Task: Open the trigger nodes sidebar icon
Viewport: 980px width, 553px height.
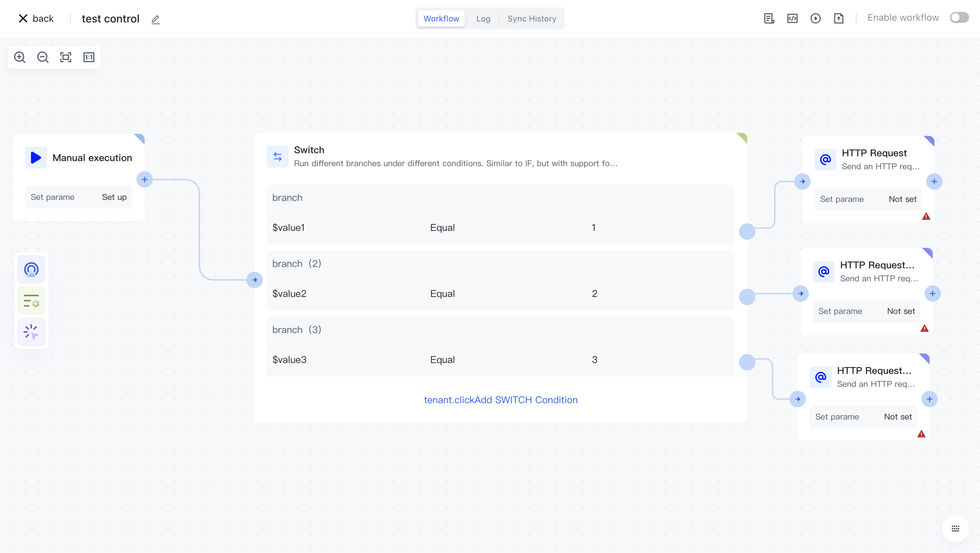Action: 31,269
